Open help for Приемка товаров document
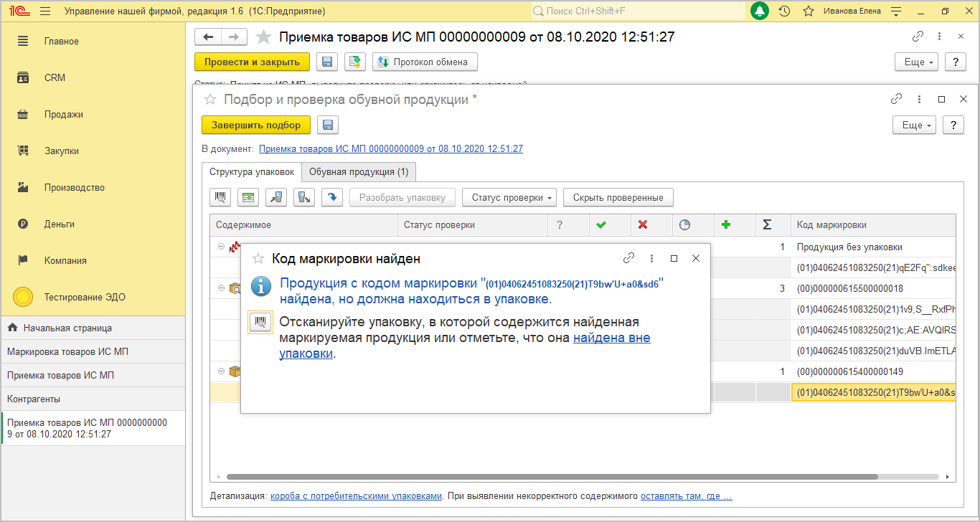 [x=955, y=62]
